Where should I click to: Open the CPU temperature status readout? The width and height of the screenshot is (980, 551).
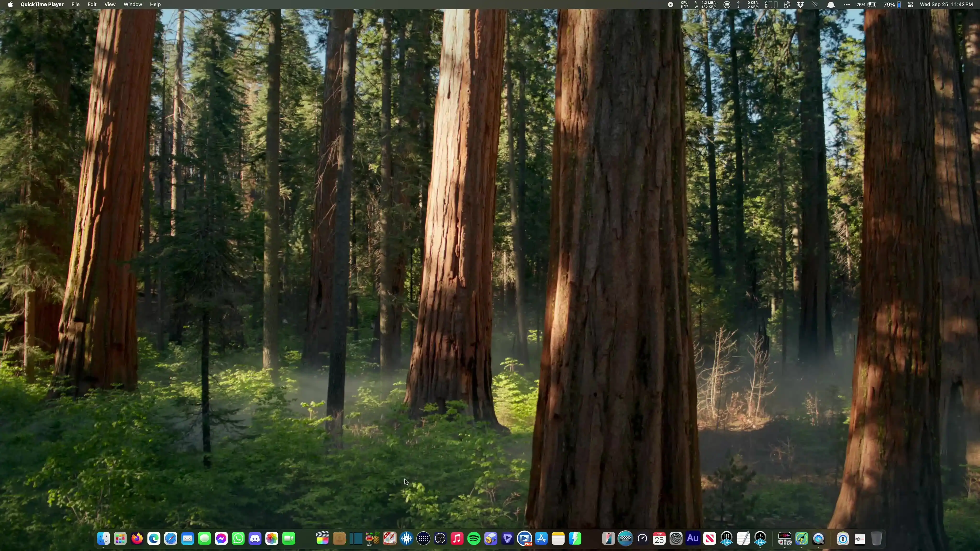pos(684,5)
